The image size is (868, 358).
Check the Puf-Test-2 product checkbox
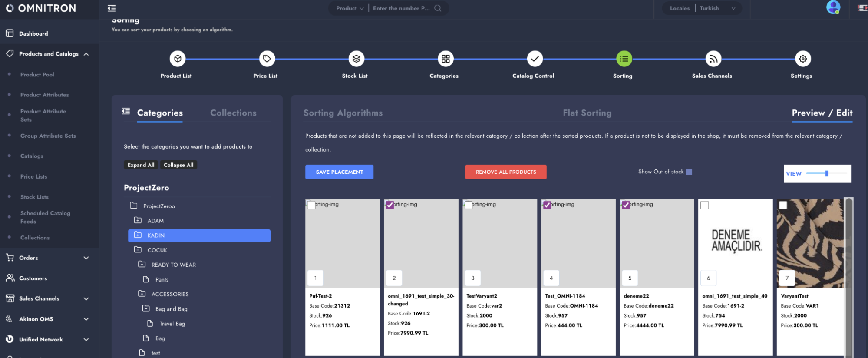311,205
